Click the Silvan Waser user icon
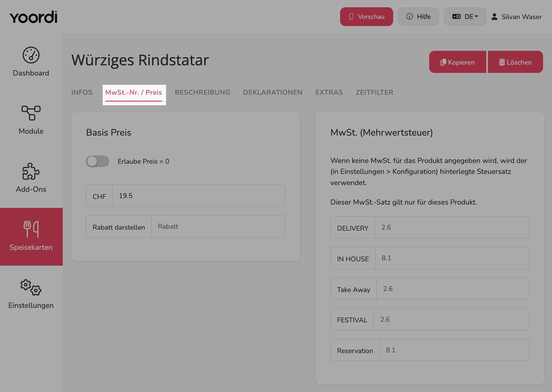Screen dimensions: 552x392 pos(494,16)
